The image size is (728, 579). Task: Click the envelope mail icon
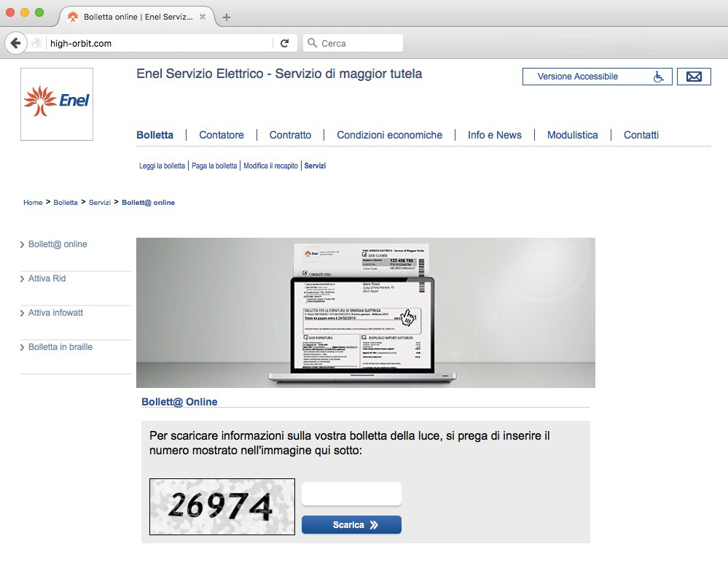tap(694, 77)
